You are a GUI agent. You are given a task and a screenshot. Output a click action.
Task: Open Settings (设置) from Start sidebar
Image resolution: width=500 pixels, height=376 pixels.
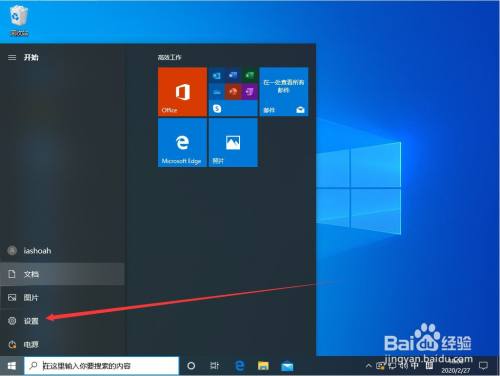point(62,321)
